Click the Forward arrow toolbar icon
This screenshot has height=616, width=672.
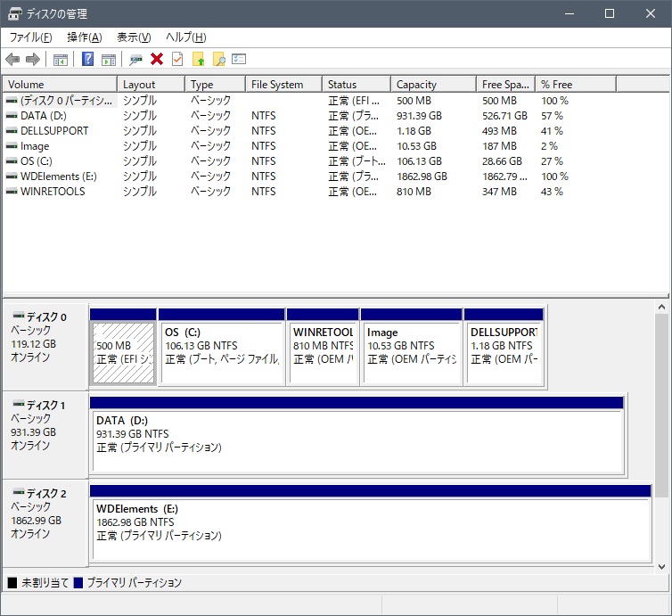33,59
